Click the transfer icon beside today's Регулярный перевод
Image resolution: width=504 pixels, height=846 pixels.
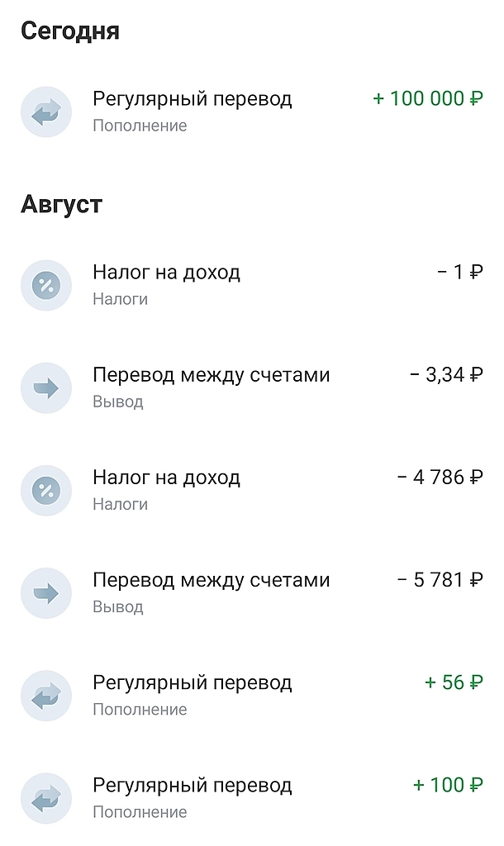click(46, 112)
